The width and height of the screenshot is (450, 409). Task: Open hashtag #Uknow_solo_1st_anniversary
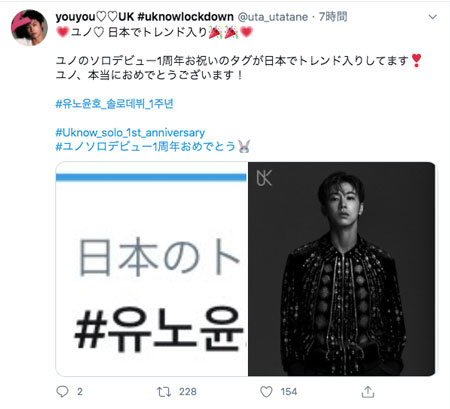130,132
